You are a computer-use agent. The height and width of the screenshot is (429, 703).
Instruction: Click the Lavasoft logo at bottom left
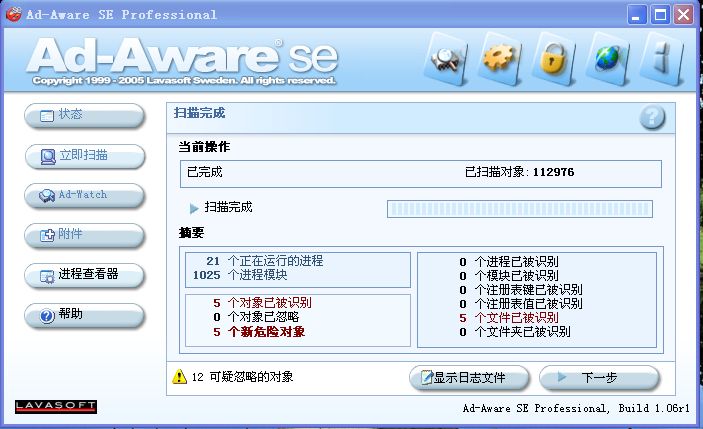pos(56,406)
